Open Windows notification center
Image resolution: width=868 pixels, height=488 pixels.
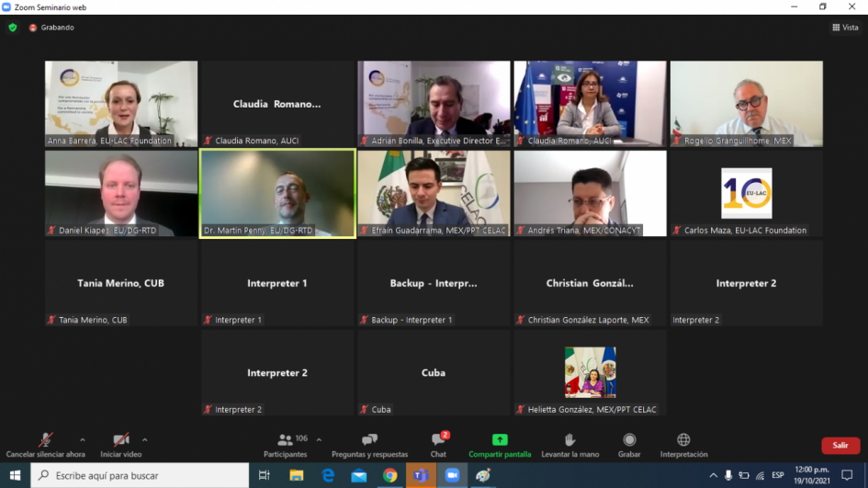(847, 475)
